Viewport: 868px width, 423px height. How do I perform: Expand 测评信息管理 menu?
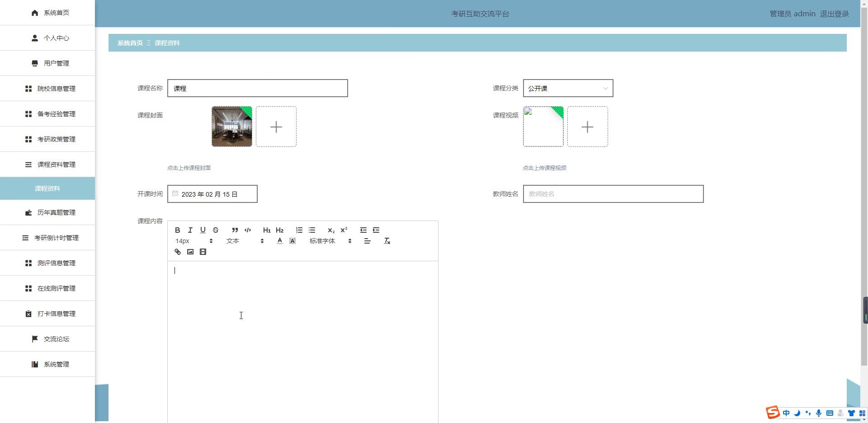(47, 263)
